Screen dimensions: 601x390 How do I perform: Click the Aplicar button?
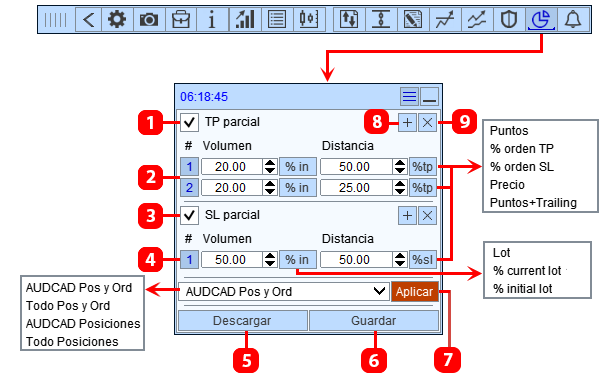pyautogui.click(x=414, y=292)
